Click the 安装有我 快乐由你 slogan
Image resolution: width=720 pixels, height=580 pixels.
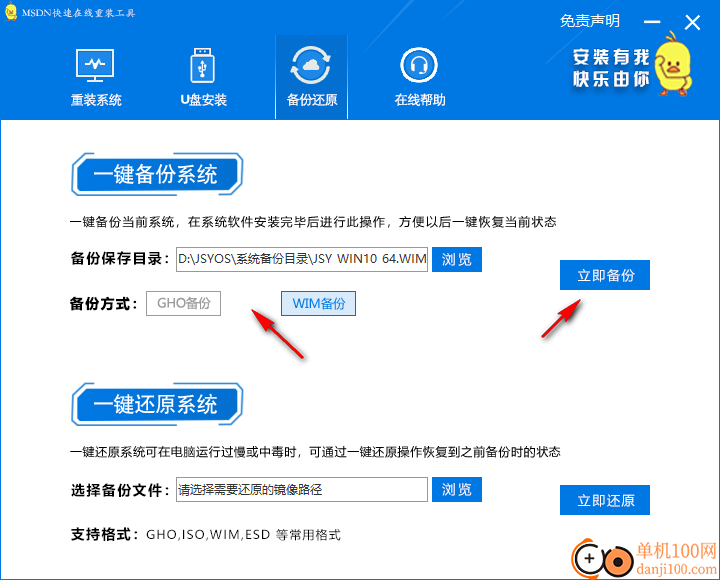click(611, 68)
